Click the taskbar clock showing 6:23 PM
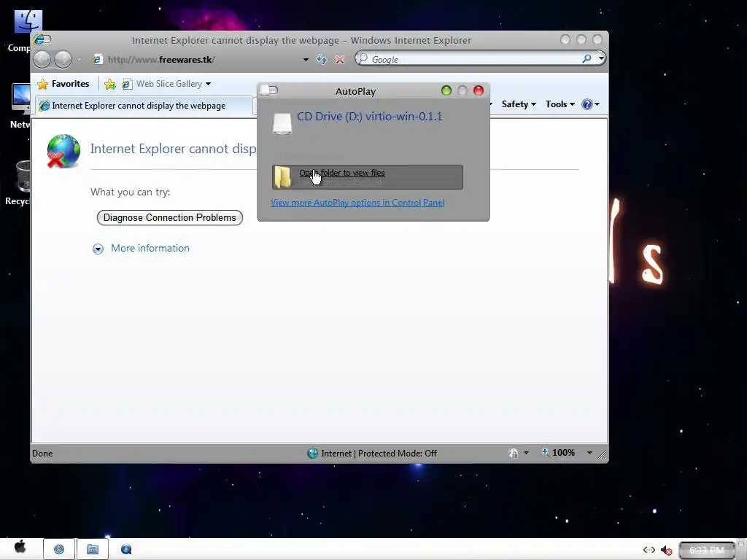Image resolution: width=747 pixels, height=560 pixels. pos(707,550)
